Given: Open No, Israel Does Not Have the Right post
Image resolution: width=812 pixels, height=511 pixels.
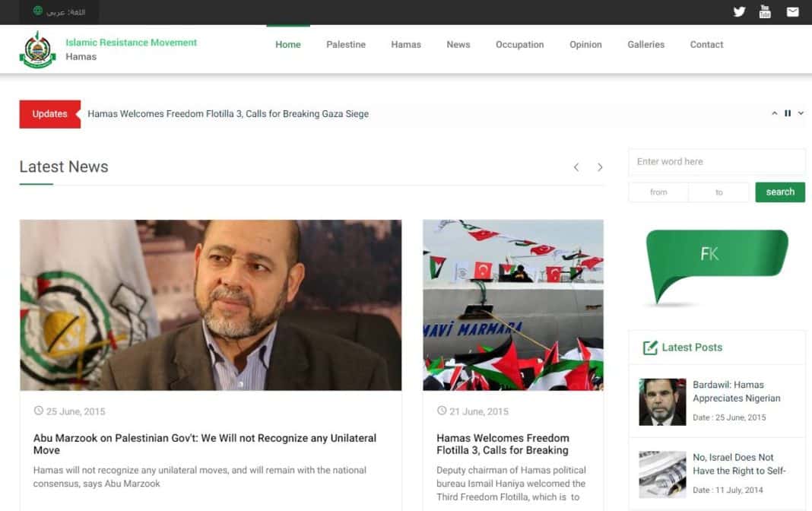Looking at the screenshot, I should click(x=739, y=464).
